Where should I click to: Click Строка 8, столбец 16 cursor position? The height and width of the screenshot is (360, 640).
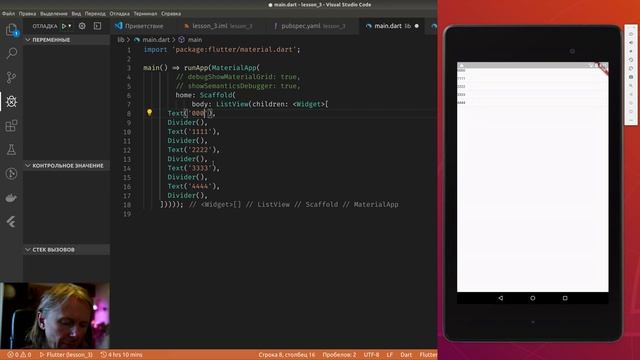[287, 355]
